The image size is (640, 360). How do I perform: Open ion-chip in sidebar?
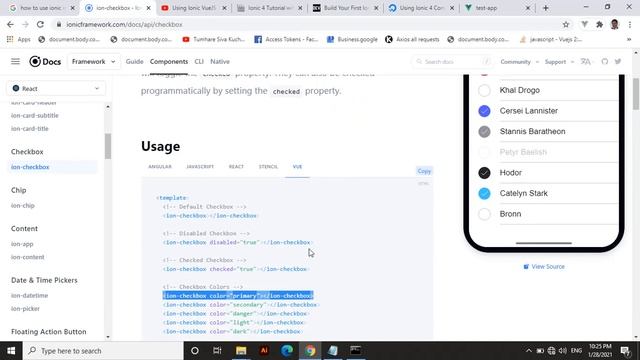click(x=23, y=205)
